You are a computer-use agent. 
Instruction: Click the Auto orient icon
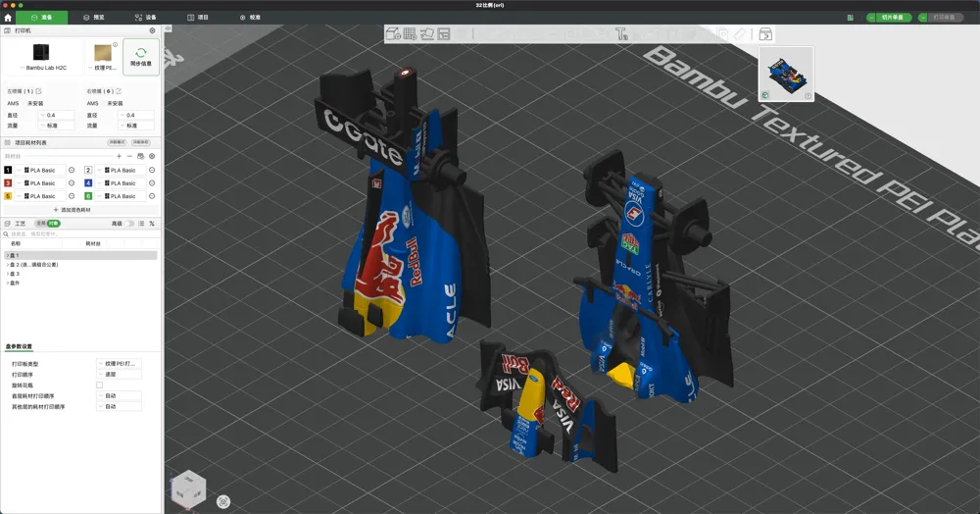pos(427,33)
